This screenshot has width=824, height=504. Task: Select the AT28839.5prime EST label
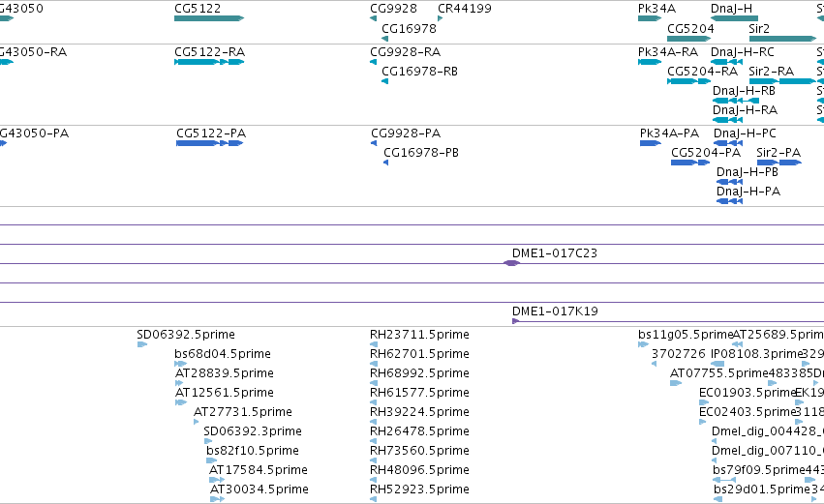225,373
